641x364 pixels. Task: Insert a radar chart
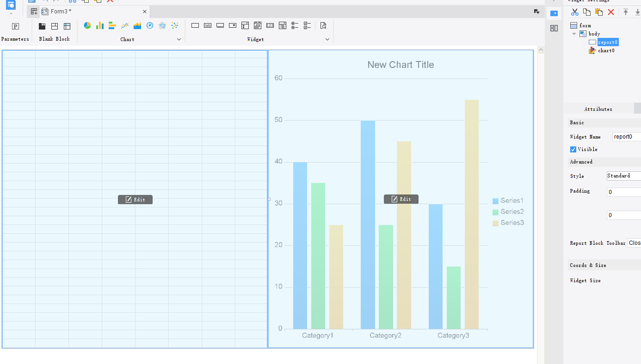pyautogui.click(x=162, y=25)
